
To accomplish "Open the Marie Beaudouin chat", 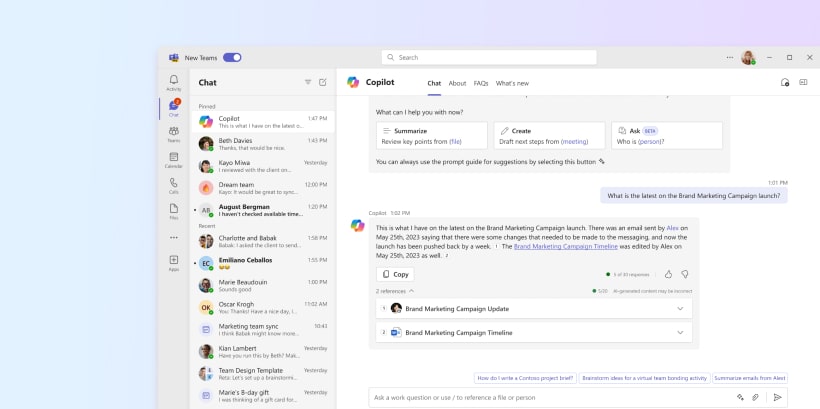I will (x=263, y=285).
